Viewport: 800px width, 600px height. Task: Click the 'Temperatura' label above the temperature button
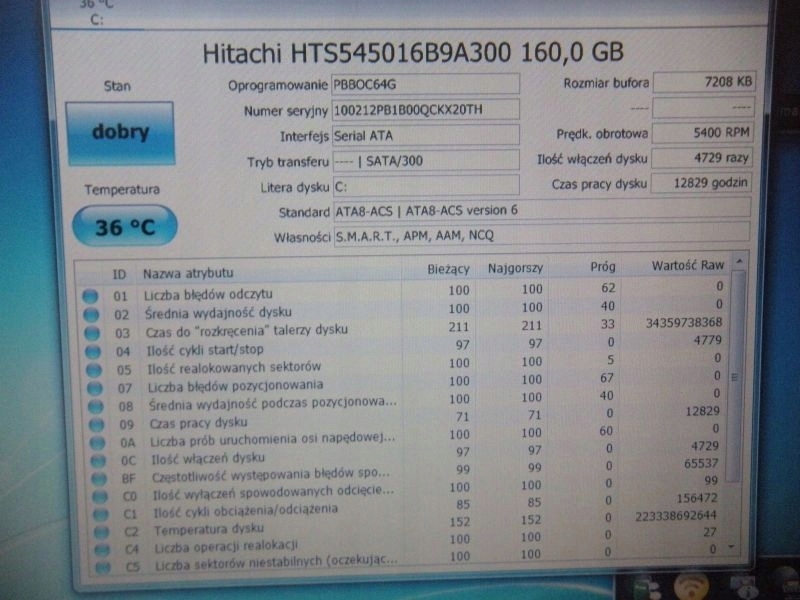point(122,190)
